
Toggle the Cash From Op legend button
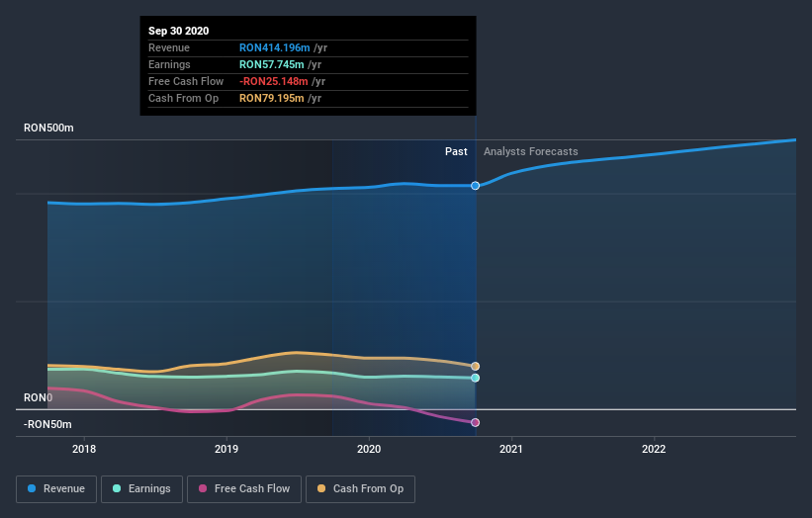360,489
